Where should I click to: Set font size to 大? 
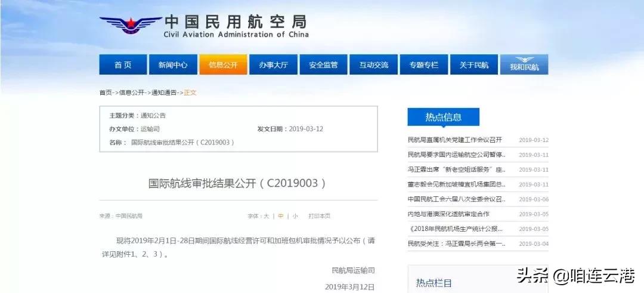[x=266, y=216]
